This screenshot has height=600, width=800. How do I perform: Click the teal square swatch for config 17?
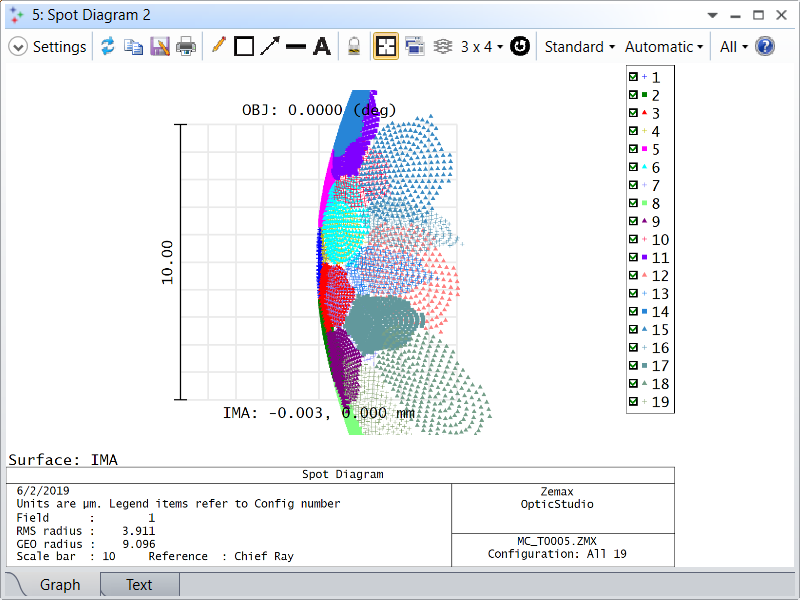(x=644, y=365)
